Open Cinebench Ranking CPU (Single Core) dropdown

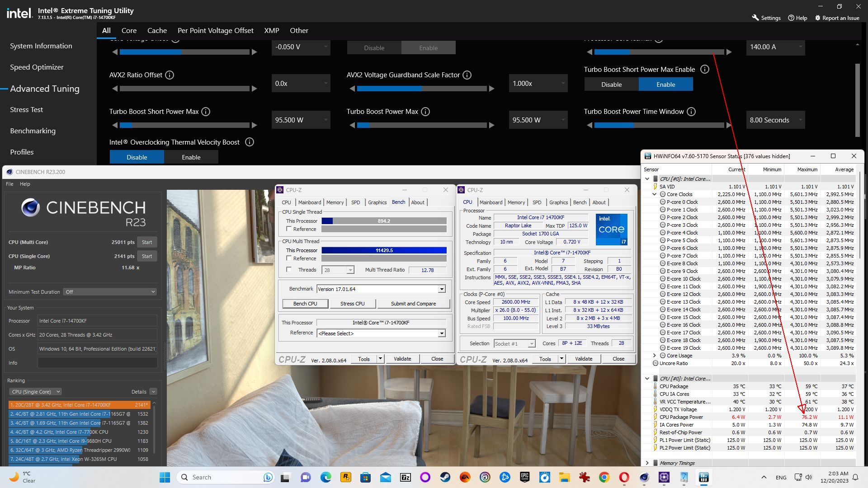[x=35, y=392]
